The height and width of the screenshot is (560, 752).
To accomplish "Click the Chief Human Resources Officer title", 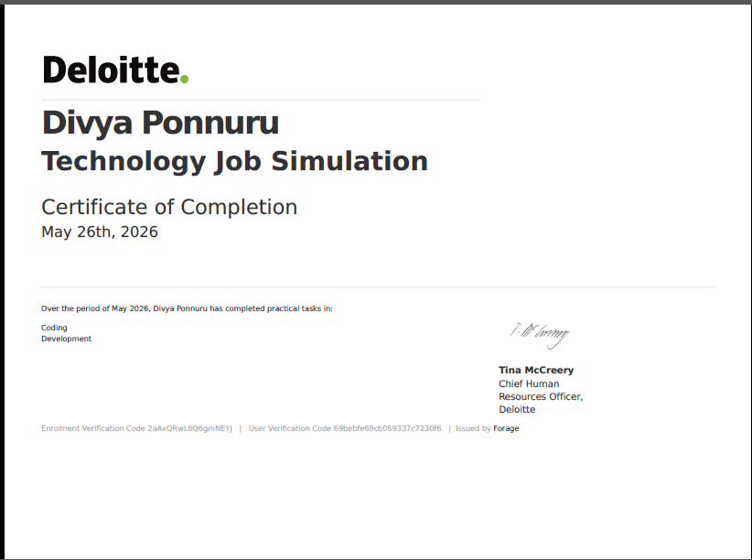I will [x=541, y=396].
